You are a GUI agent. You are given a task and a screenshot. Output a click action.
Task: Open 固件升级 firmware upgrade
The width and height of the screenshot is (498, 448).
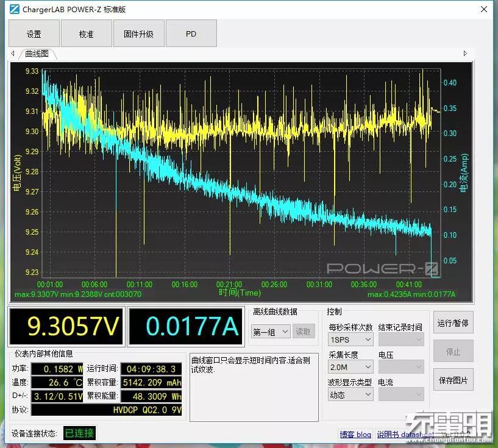pos(139,34)
